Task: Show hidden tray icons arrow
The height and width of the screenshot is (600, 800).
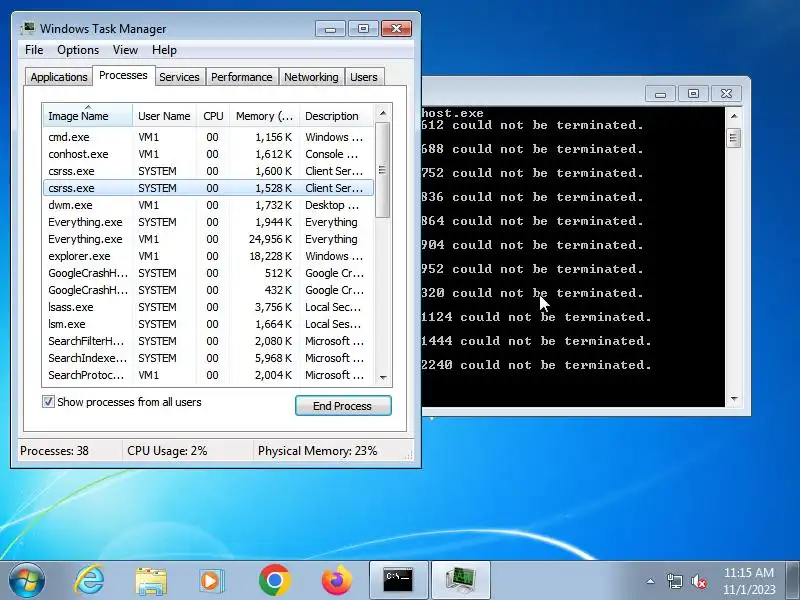Action: (x=651, y=581)
